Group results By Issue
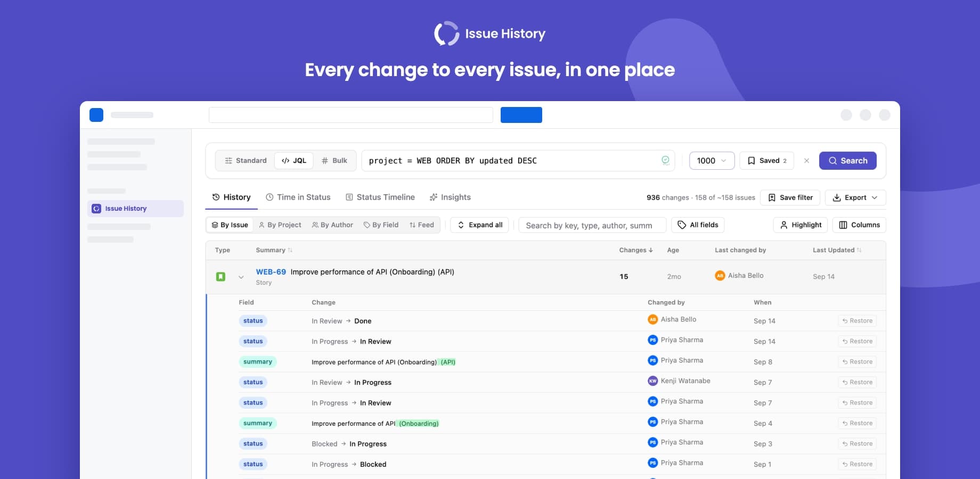 click(230, 225)
